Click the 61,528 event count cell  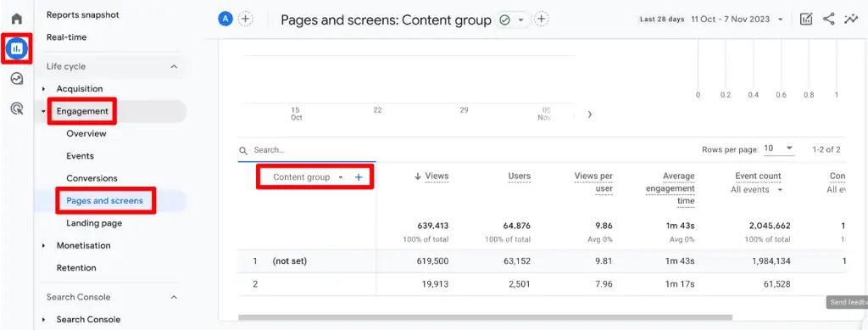point(777,284)
